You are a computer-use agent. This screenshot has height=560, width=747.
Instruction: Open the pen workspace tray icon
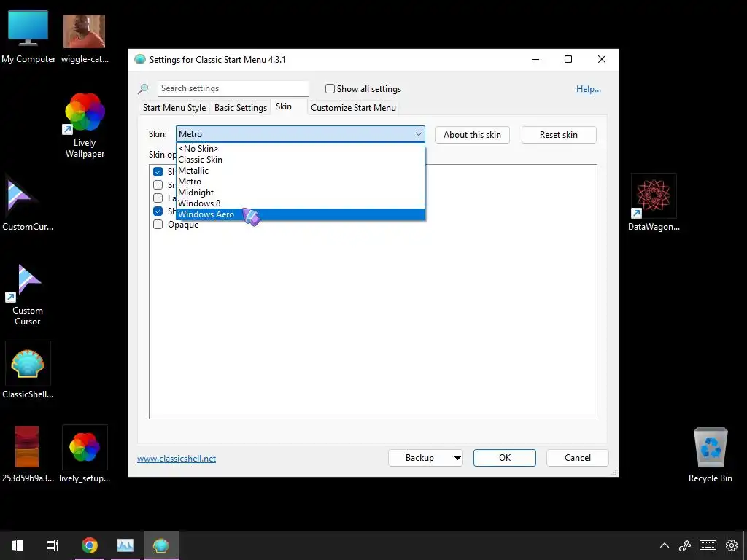click(685, 545)
